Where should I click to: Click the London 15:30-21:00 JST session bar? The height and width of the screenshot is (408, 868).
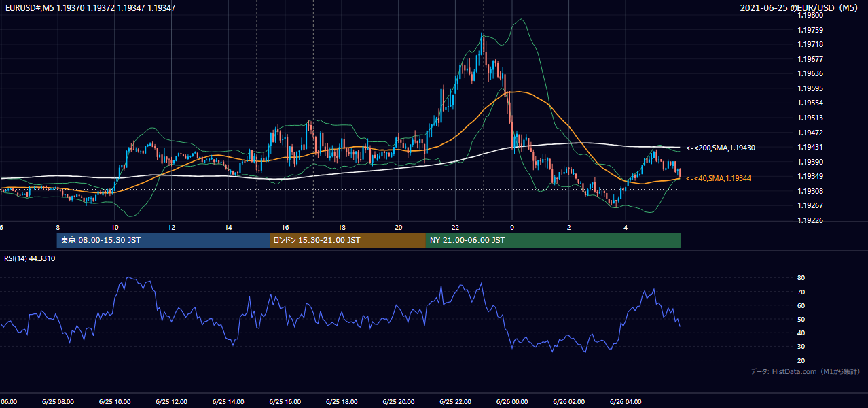coord(348,240)
